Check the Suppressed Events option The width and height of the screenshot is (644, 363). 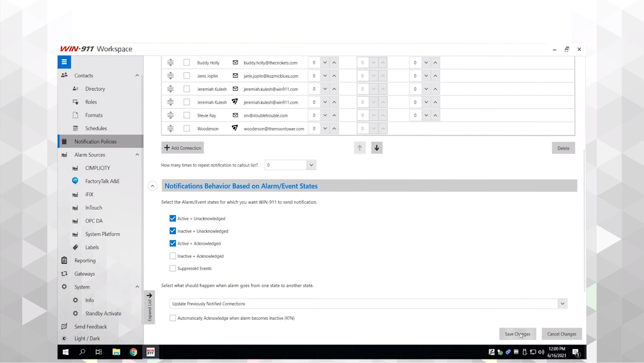tap(173, 269)
